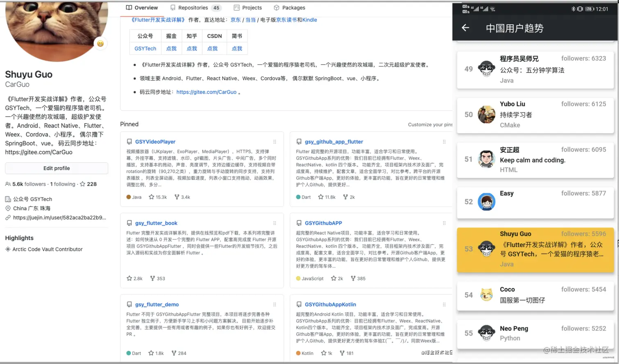The width and height of the screenshot is (619, 364).
Task: Click 点我 link under 简书 column
Action: pyautogui.click(x=237, y=48)
